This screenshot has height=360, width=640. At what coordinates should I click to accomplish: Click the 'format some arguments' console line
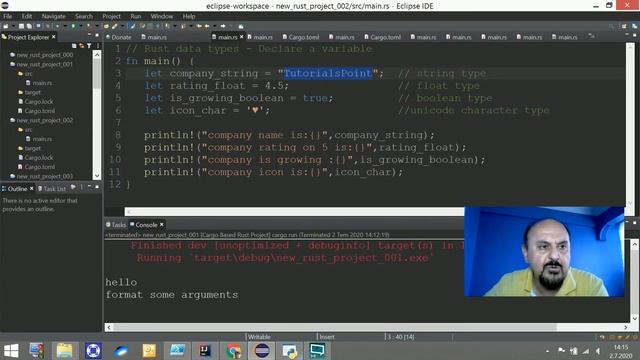coord(171,295)
